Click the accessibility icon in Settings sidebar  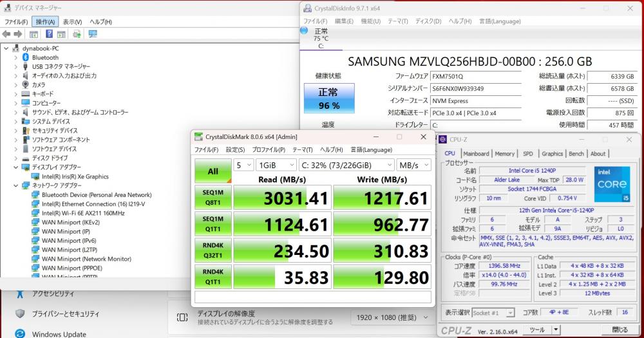[x=20, y=294]
